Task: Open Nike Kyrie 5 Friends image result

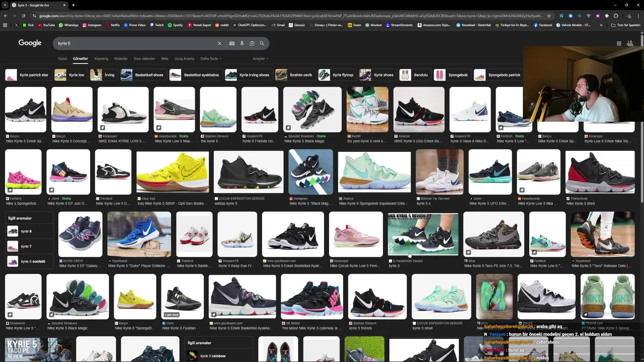Action: [260, 110]
